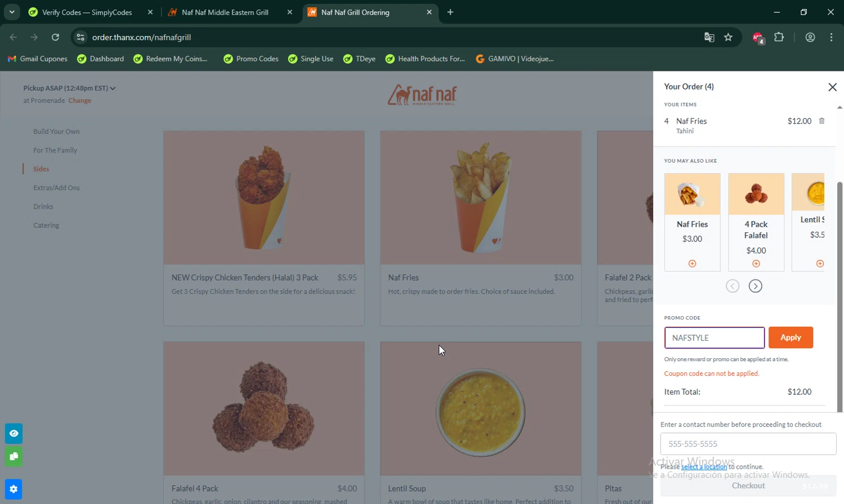Click the Apply promo code button
Screen dimensions: 844x504
tap(791, 337)
